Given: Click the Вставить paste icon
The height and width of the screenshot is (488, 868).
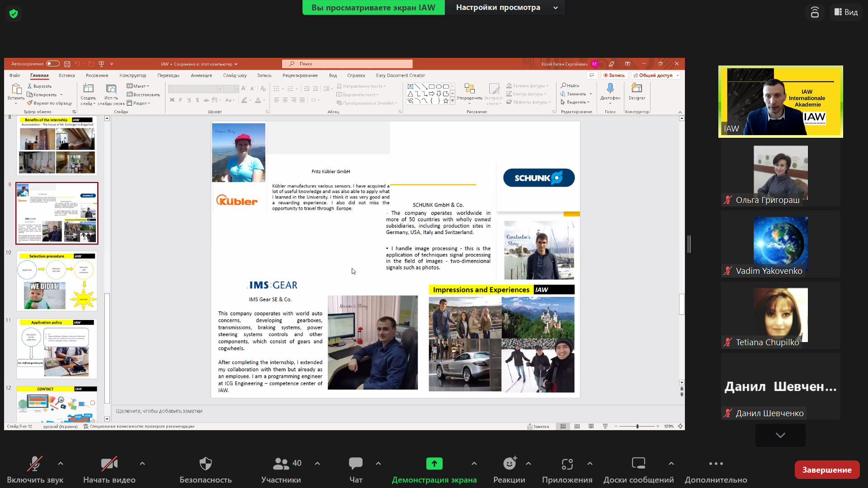Looking at the screenshot, I should pos(16,89).
